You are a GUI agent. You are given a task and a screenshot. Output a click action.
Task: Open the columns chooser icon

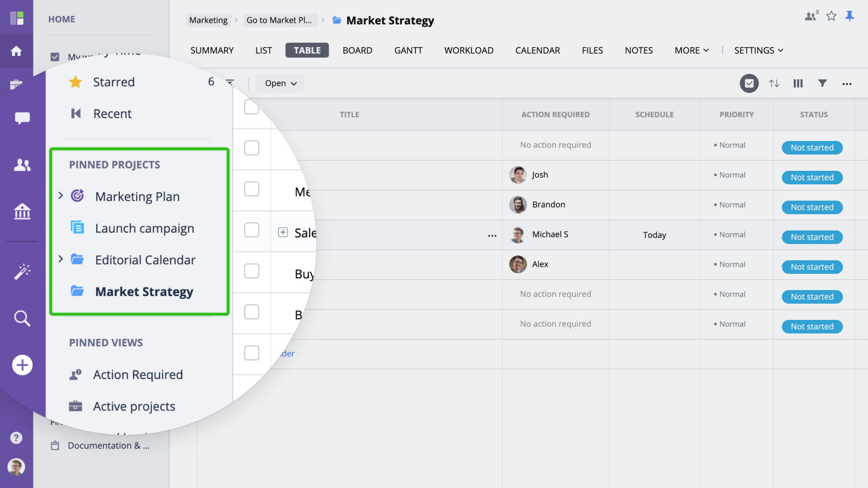click(x=798, y=84)
